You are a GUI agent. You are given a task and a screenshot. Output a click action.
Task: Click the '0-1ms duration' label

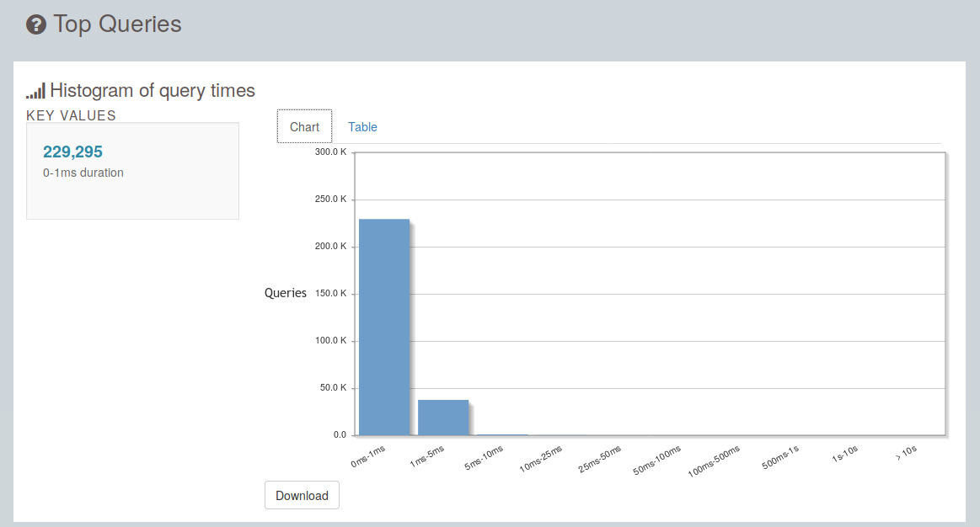click(83, 173)
